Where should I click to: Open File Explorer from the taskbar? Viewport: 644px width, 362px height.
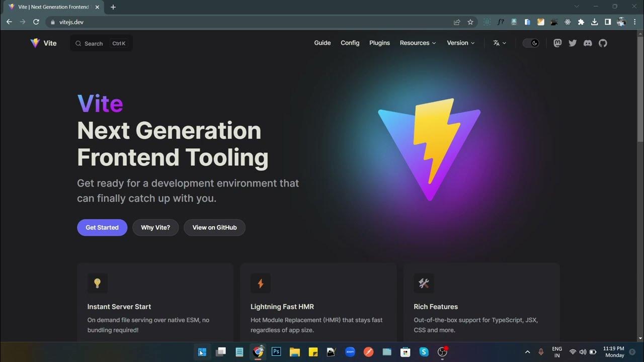coord(295,352)
